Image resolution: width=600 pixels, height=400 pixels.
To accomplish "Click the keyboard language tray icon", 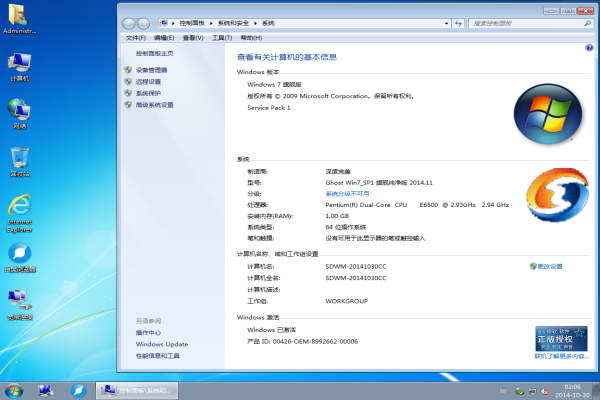I will 504,391.
